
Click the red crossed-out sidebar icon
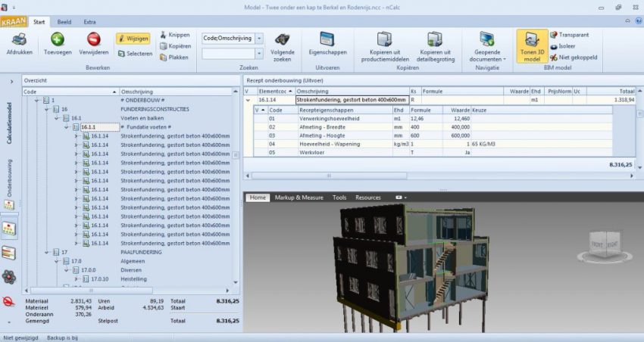tap(8, 302)
